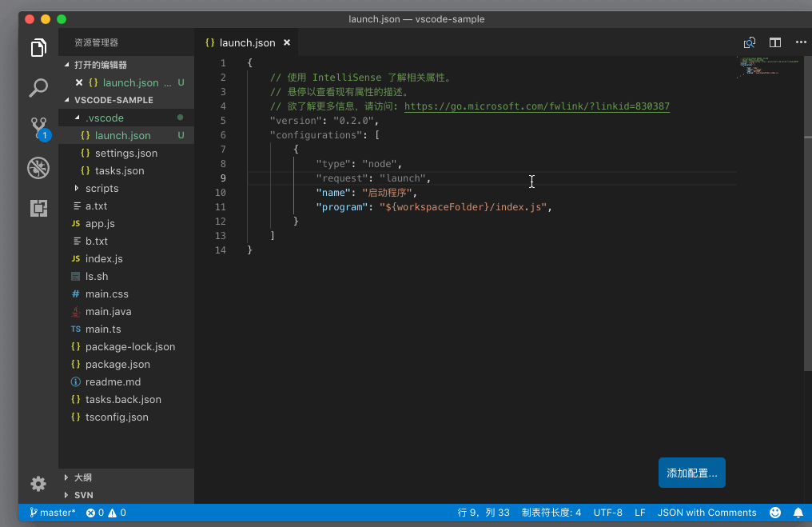Open the Debug view icon
The width and height of the screenshot is (812, 527).
pos(38,168)
